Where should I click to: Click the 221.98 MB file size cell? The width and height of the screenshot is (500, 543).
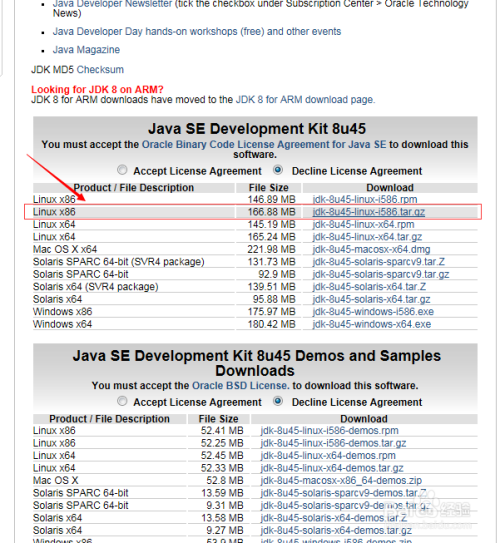tap(271, 249)
